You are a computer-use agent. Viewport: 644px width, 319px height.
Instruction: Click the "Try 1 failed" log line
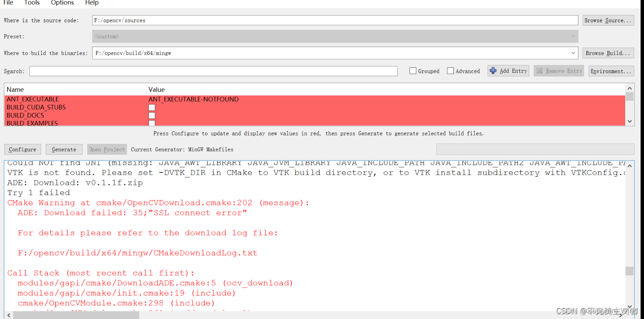38,193
